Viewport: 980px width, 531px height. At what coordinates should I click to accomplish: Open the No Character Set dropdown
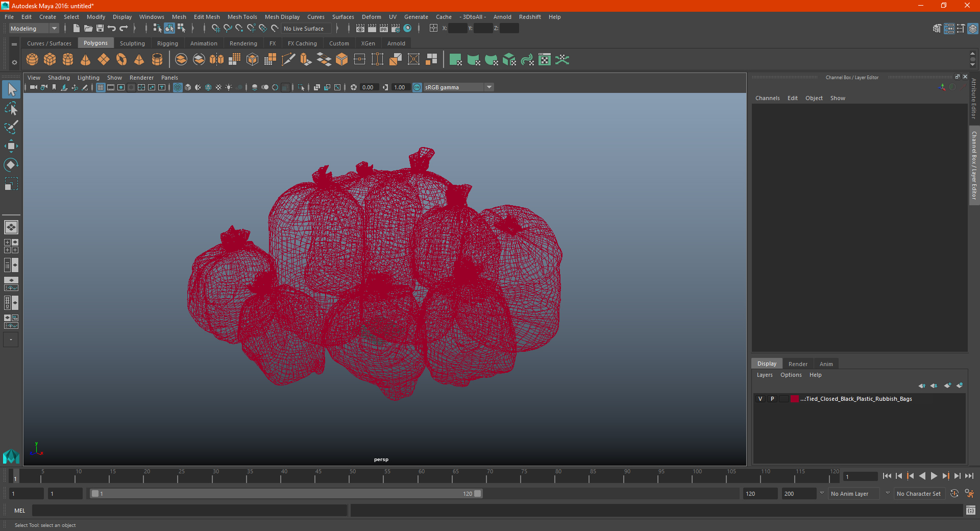click(919, 494)
